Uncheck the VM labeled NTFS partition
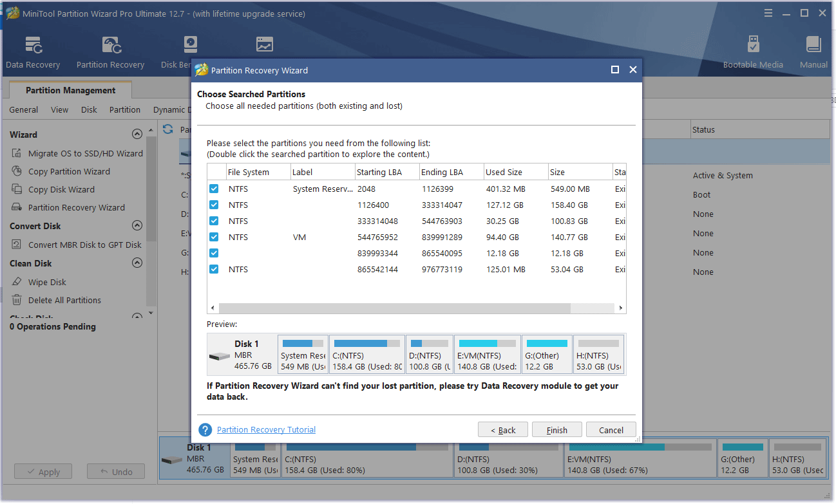The height and width of the screenshot is (504, 836). pos(214,237)
